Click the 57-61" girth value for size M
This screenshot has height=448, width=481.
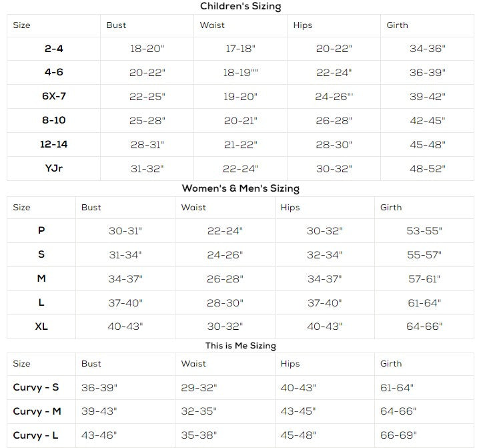click(424, 278)
